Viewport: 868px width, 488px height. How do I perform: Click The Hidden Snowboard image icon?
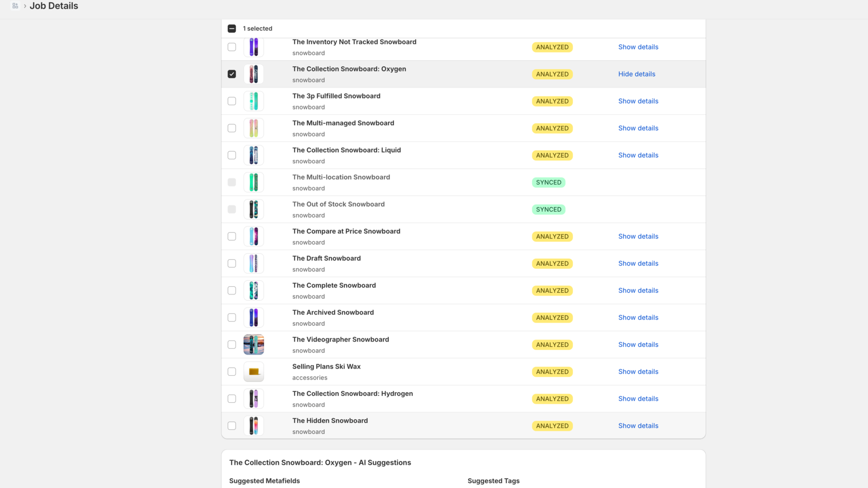click(253, 426)
